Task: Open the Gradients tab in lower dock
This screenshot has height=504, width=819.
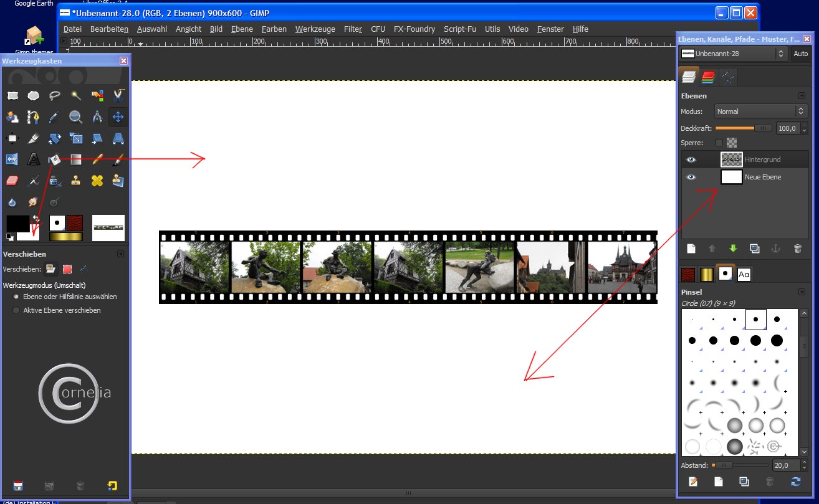Action: coord(706,274)
